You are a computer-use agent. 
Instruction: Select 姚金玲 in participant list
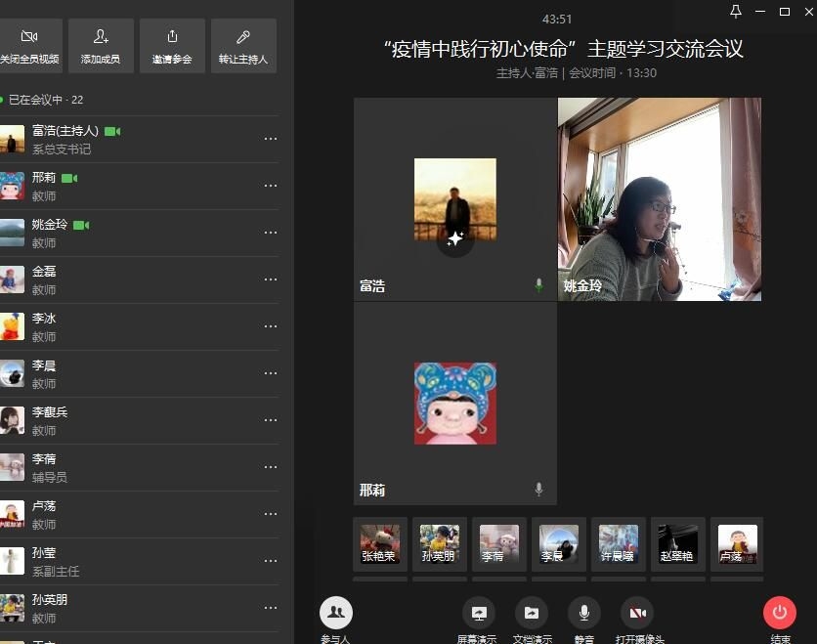click(x=139, y=233)
